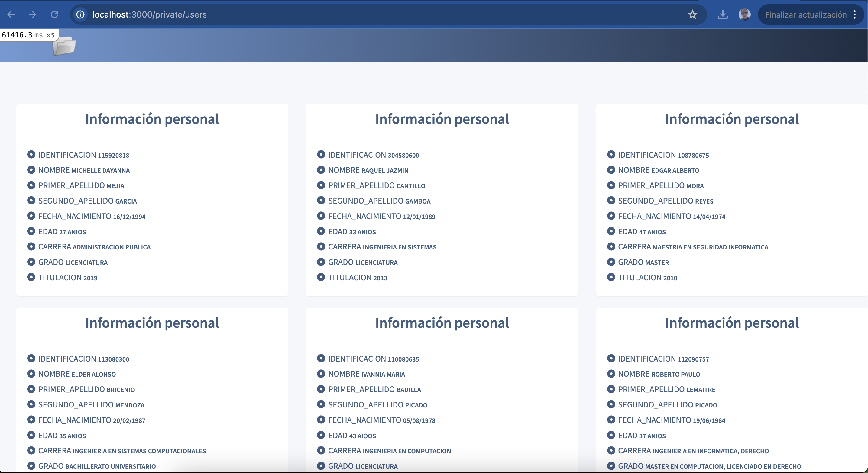This screenshot has width=868, height=473.
Task: Bookmark this page with the star icon
Action: pyautogui.click(x=692, y=14)
